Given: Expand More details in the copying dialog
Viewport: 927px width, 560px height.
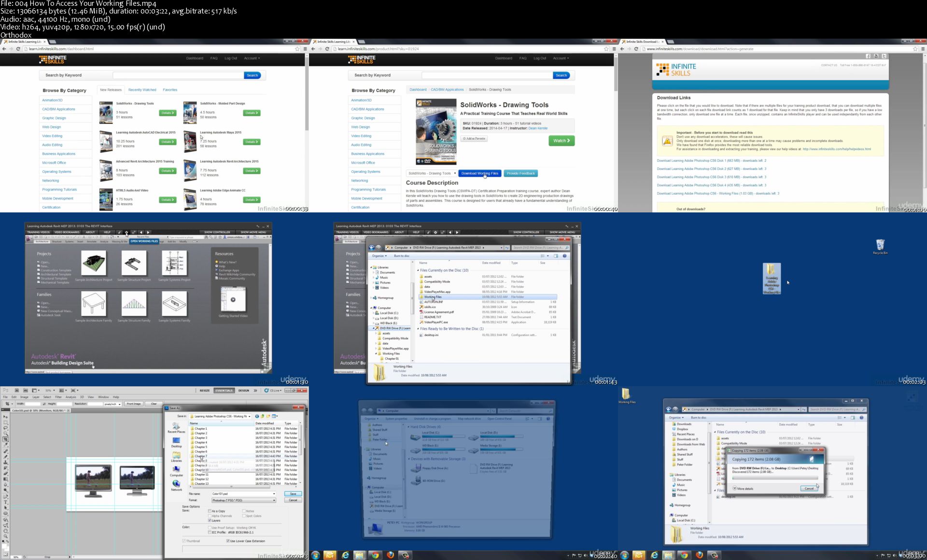Looking at the screenshot, I should 735,489.
